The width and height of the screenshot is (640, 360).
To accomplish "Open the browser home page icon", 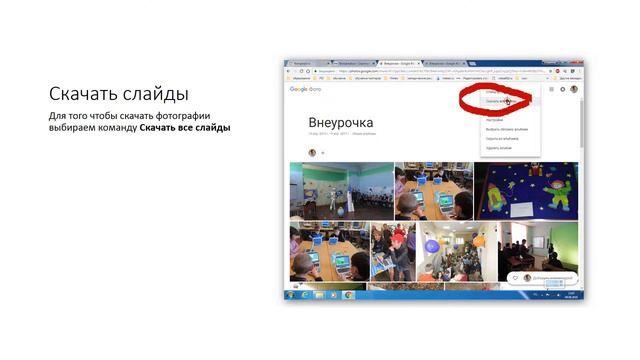I will pos(308,71).
